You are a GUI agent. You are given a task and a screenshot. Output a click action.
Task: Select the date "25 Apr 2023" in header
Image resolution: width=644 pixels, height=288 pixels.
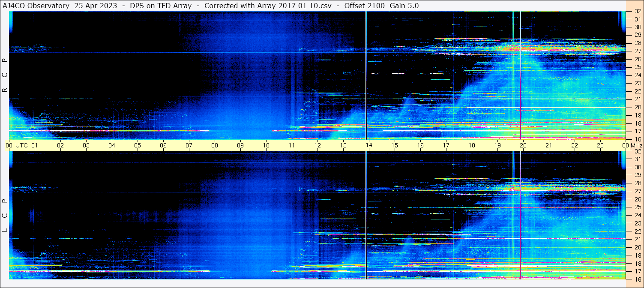(x=95, y=6)
